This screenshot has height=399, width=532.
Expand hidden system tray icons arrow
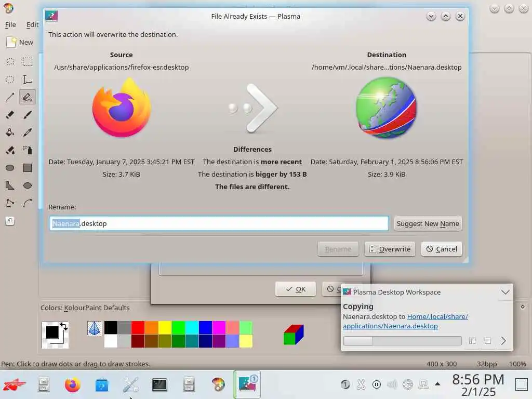point(437,384)
